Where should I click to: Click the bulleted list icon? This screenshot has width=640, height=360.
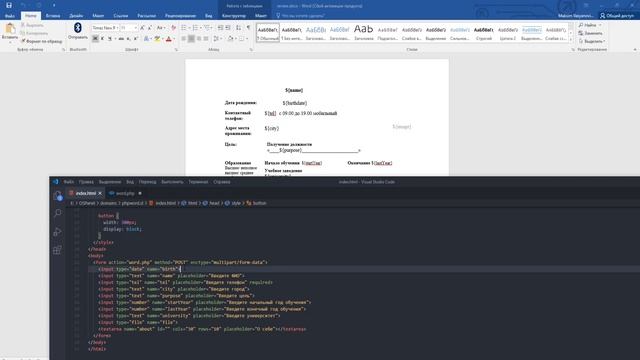[x=184, y=28]
